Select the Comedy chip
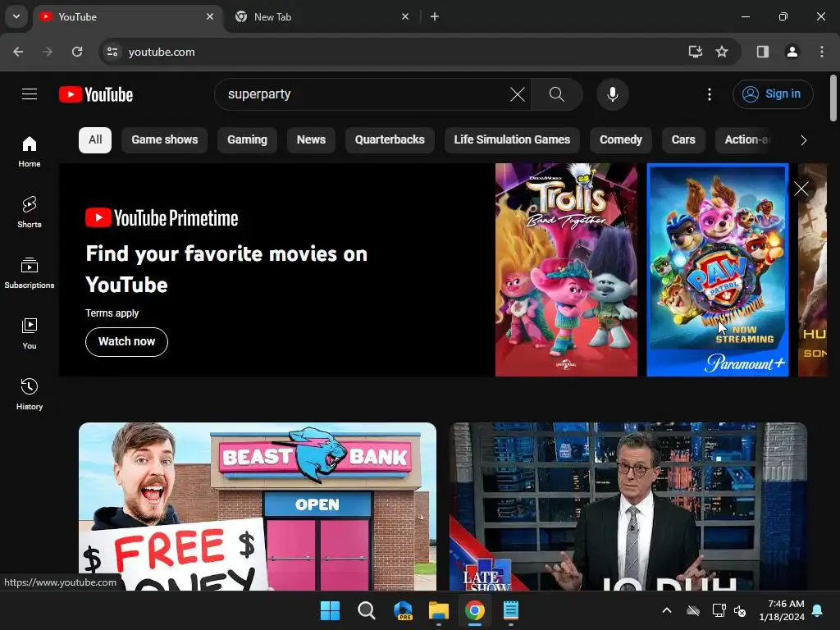Image resolution: width=840 pixels, height=630 pixels. coord(621,139)
